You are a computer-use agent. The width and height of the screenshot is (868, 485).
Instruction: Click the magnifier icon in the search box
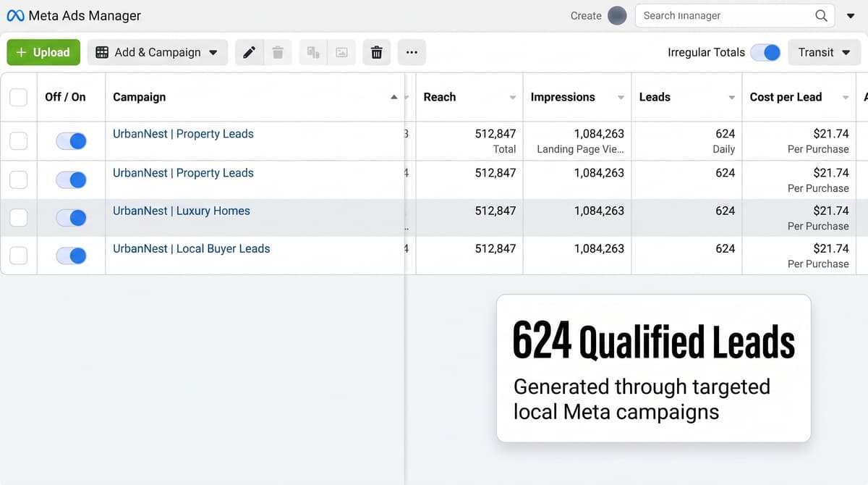[821, 15]
